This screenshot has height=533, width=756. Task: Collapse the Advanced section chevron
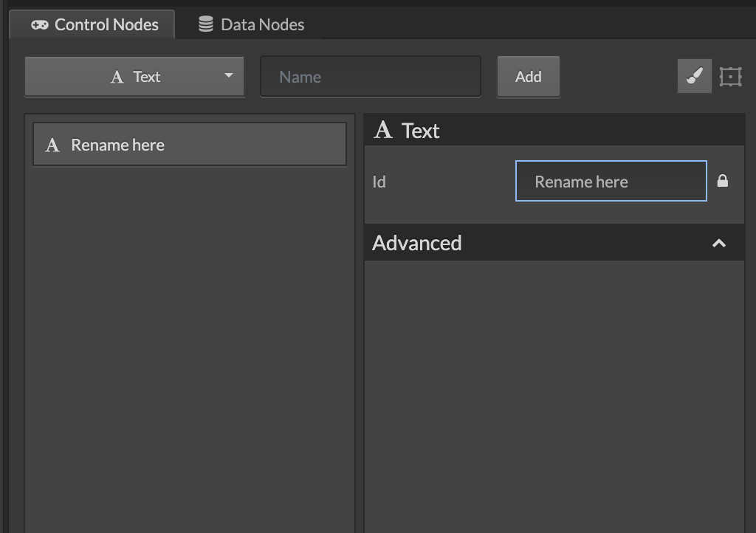tap(719, 244)
